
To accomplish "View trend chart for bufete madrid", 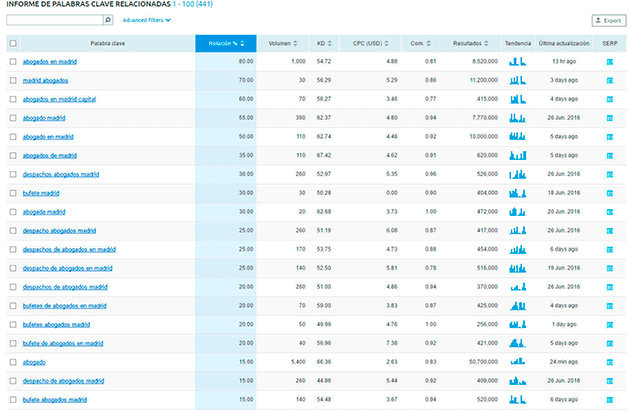I will (x=518, y=193).
